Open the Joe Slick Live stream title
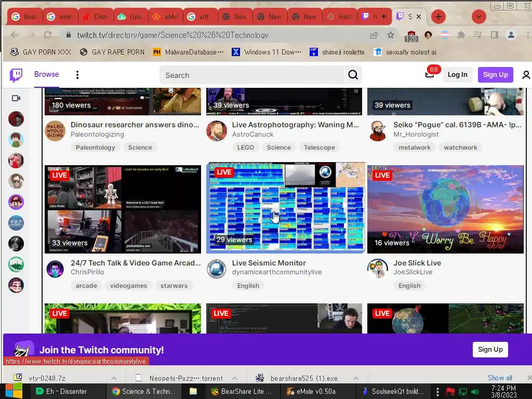532x399 pixels. pos(417,262)
